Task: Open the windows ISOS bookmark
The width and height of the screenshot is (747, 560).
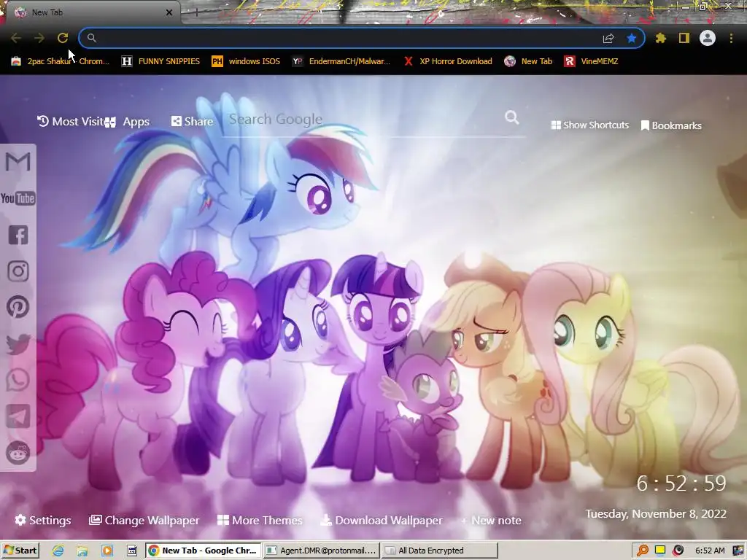Action: coord(246,61)
